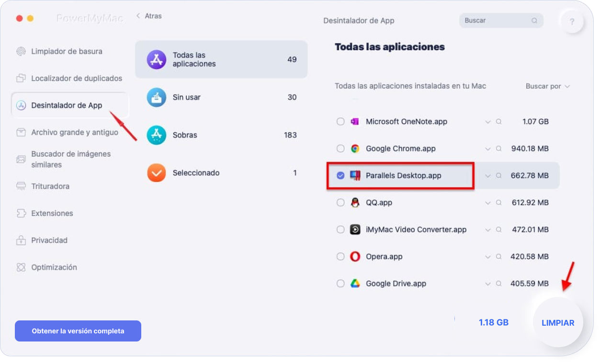Click magnifier icon in QQ.app row
This screenshot has height=364, width=600.
click(x=498, y=203)
